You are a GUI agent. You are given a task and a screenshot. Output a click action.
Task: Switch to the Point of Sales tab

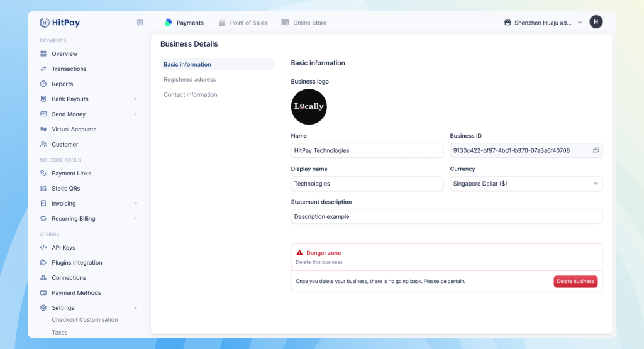click(243, 23)
